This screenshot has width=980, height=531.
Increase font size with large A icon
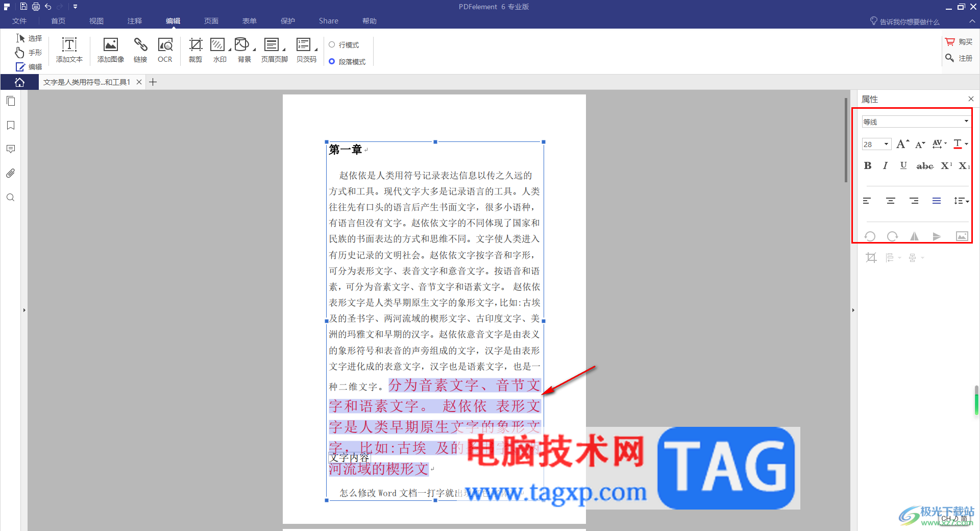coord(902,144)
